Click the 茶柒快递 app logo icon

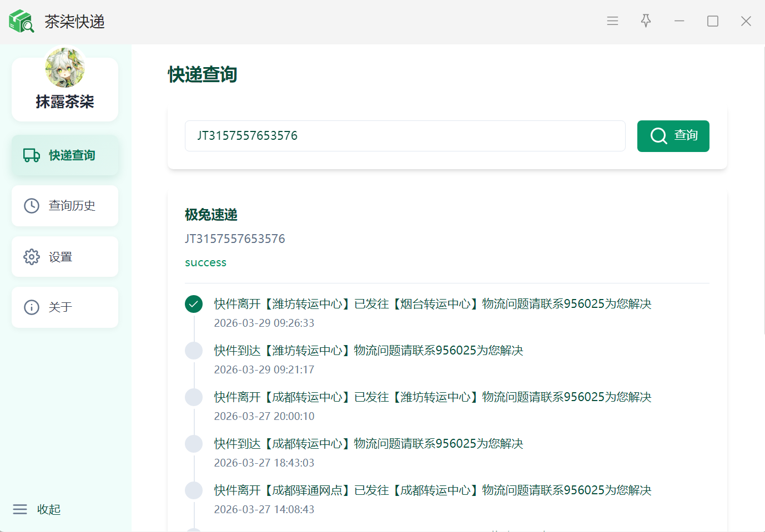click(21, 22)
